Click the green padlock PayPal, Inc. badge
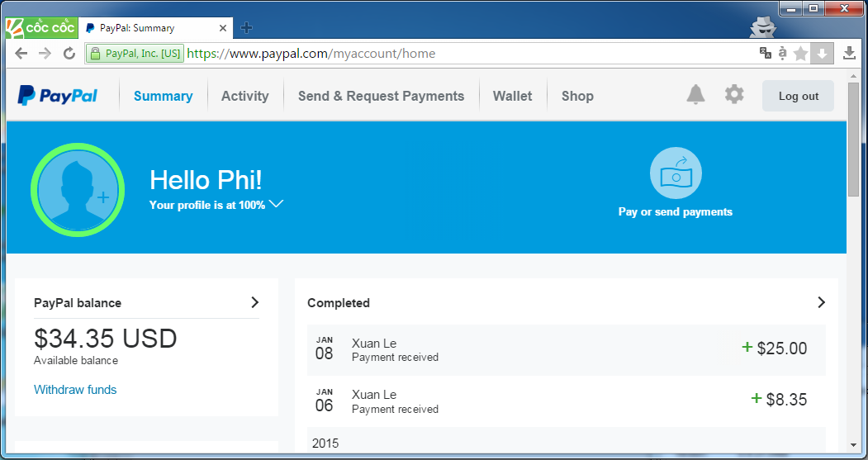The width and height of the screenshot is (868, 460). pyautogui.click(x=135, y=54)
